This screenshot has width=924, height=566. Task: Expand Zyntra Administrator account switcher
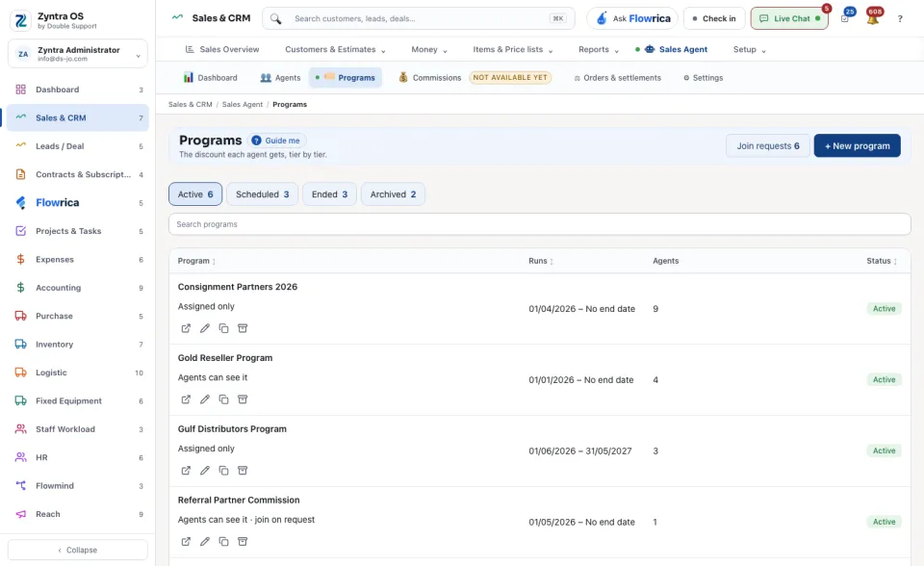tap(78, 54)
